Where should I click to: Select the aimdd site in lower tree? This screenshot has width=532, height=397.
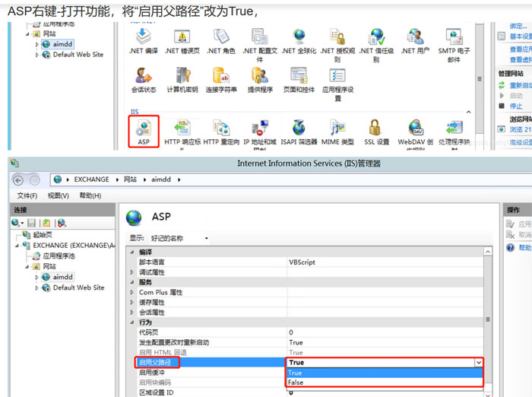pyautogui.click(x=62, y=278)
